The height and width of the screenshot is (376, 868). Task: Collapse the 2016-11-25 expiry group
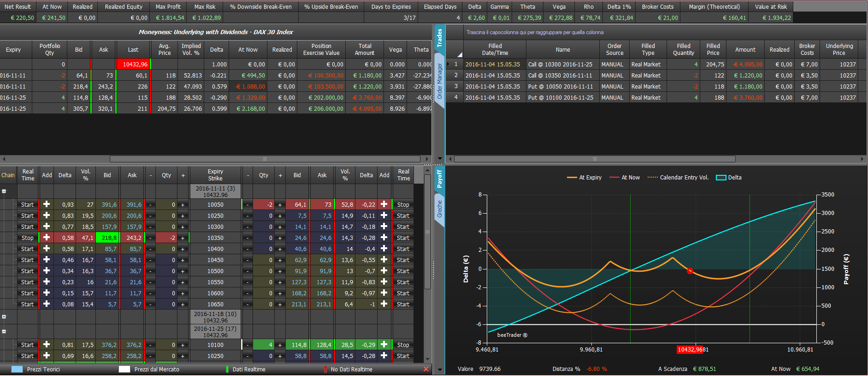(4, 331)
